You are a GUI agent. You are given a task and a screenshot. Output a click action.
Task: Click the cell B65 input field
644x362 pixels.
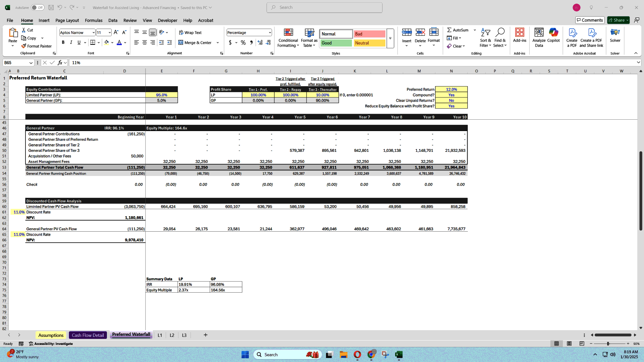(18, 234)
